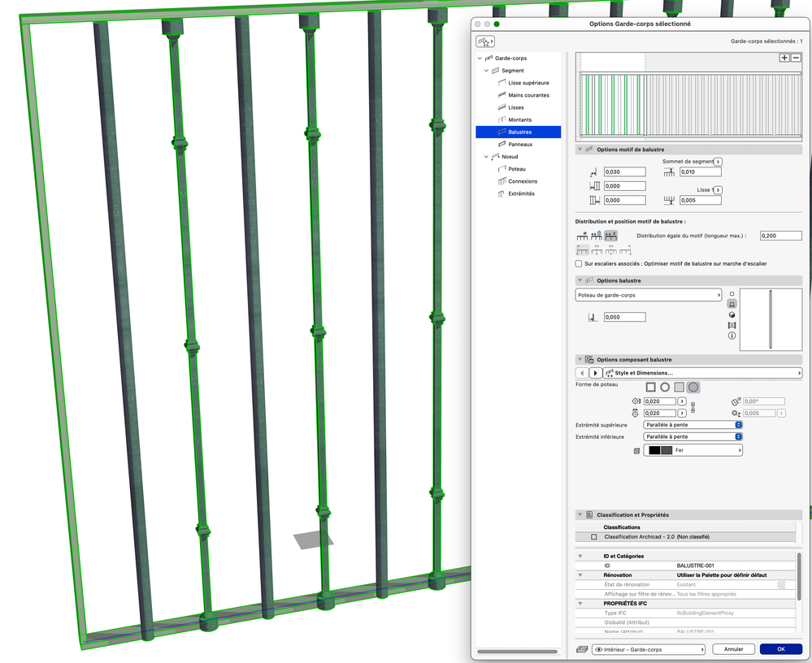Collapse the Options composant balustre panel
812x663 pixels.
(x=580, y=360)
